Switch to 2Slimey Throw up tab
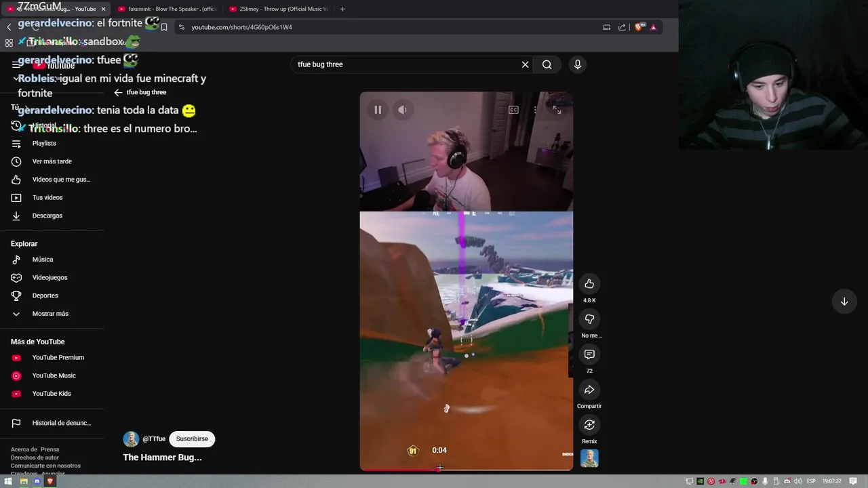This screenshot has height=488, width=868. [x=278, y=9]
